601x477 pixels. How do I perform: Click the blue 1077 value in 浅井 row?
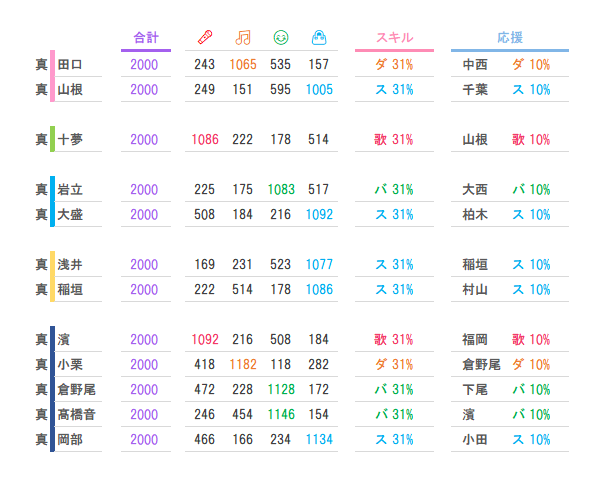319,264
